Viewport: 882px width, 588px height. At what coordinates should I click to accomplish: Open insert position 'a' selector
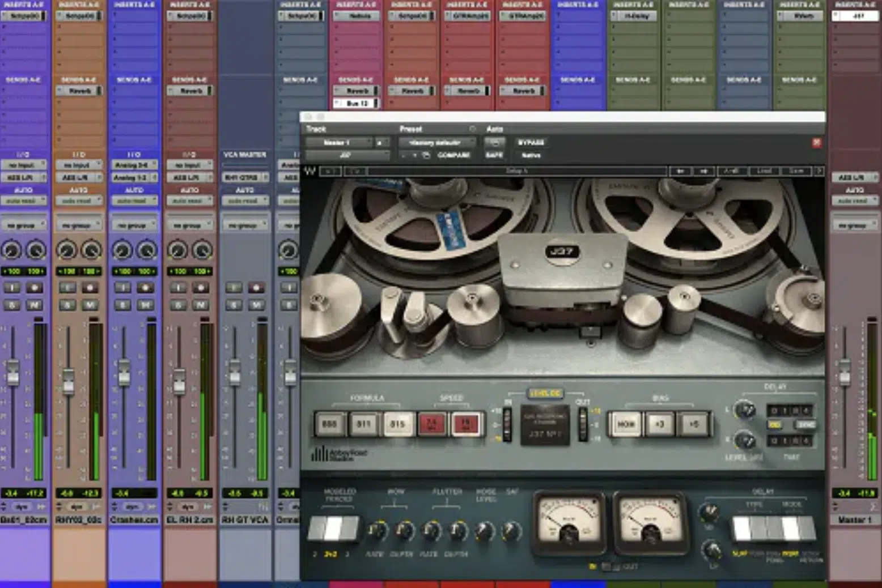pyautogui.click(x=382, y=142)
